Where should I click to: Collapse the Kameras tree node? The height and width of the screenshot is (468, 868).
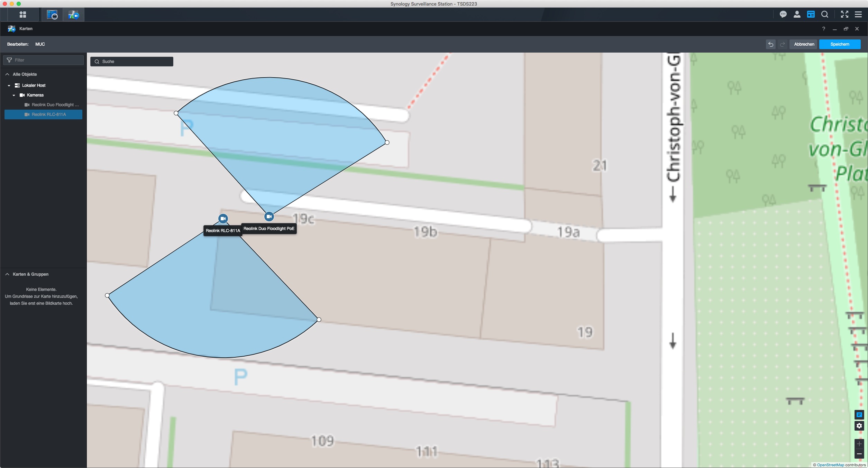coord(14,95)
